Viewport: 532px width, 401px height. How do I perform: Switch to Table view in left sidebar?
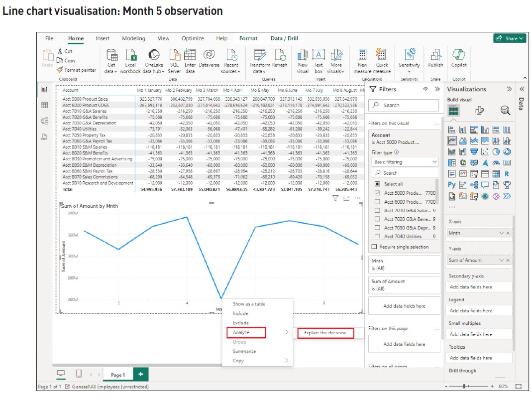44,105
